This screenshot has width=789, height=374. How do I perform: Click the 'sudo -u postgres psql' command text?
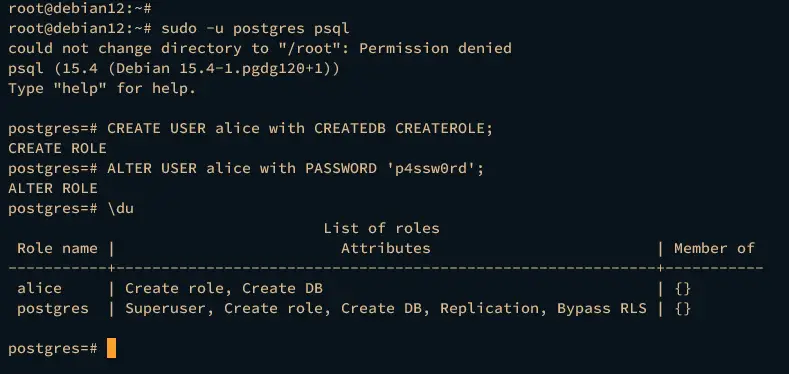255,28
